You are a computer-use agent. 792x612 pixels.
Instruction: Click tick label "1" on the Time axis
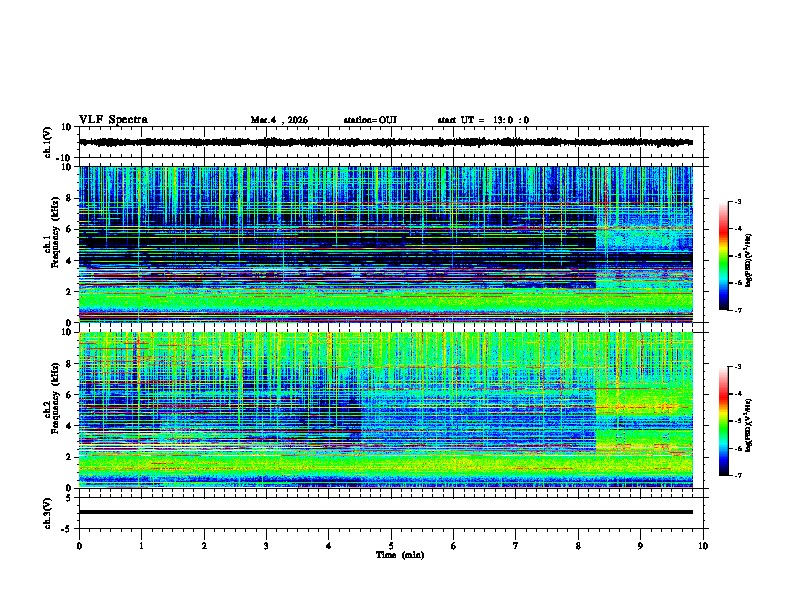[x=141, y=546]
